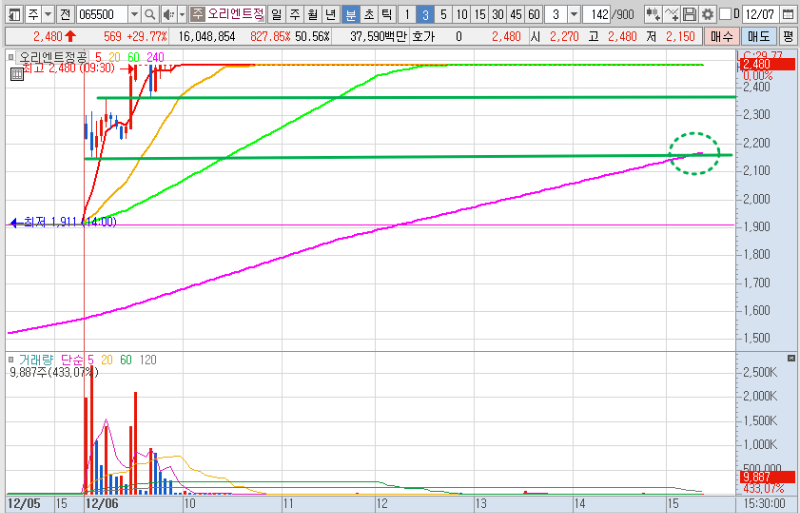Viewport: 800px width, 513px height.
Task: Set the interval to 3 minutes
Action: click(x=425, y=14)
